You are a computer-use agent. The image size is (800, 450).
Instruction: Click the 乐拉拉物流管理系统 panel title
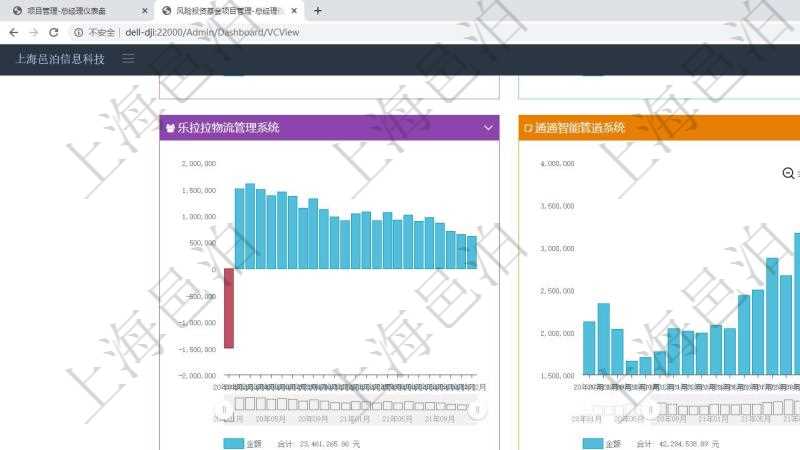(228, 128)
